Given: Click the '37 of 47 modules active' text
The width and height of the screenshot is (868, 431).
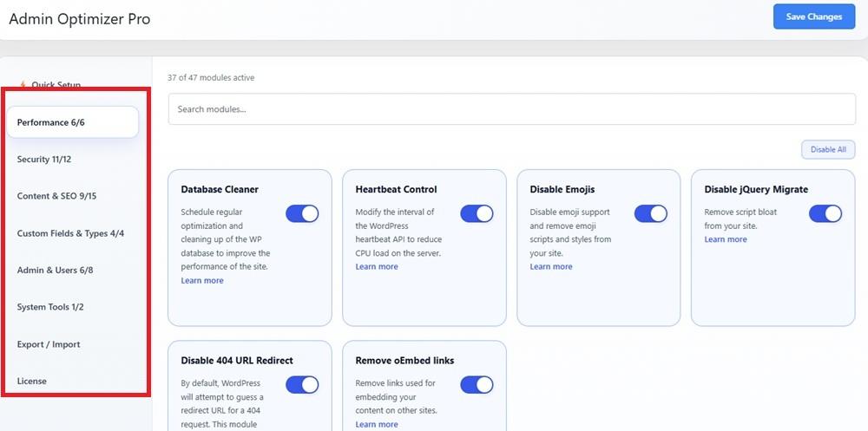Looking at the screenshot, I should tap(211, 78).
